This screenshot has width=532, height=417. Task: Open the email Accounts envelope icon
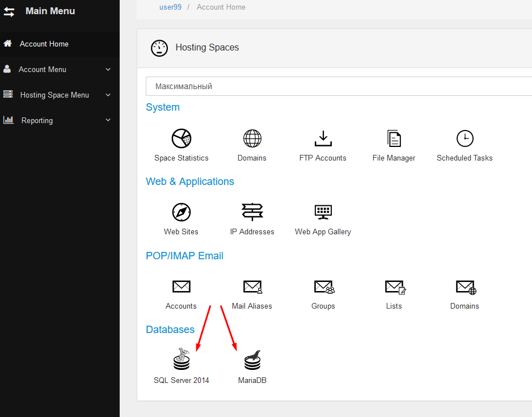tap(181, 287)
